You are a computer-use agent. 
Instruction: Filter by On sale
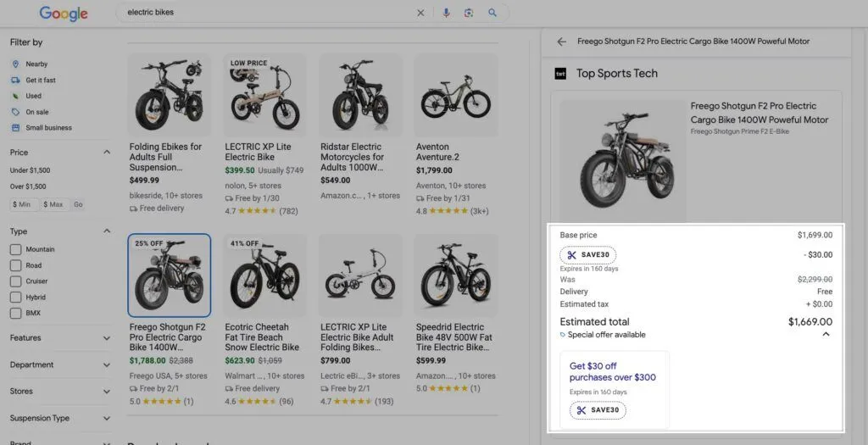pyautogui.click(x=37, y=112)
